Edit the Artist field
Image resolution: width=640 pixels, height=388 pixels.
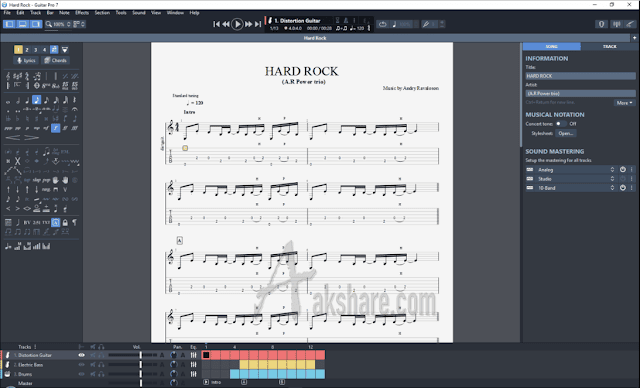click(580, 93)
